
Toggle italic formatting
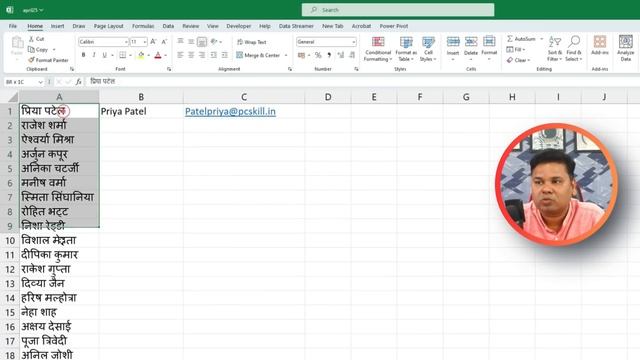pos(94,55)
